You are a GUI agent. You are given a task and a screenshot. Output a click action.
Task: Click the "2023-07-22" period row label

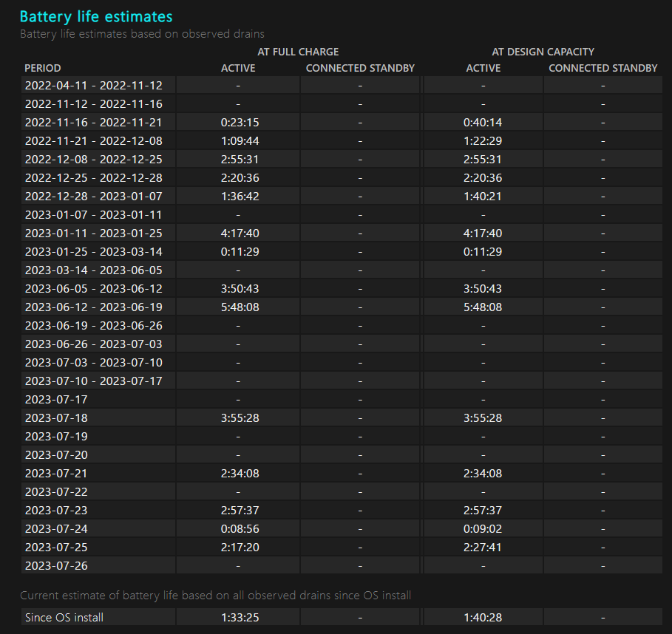(x=56, y=491)
